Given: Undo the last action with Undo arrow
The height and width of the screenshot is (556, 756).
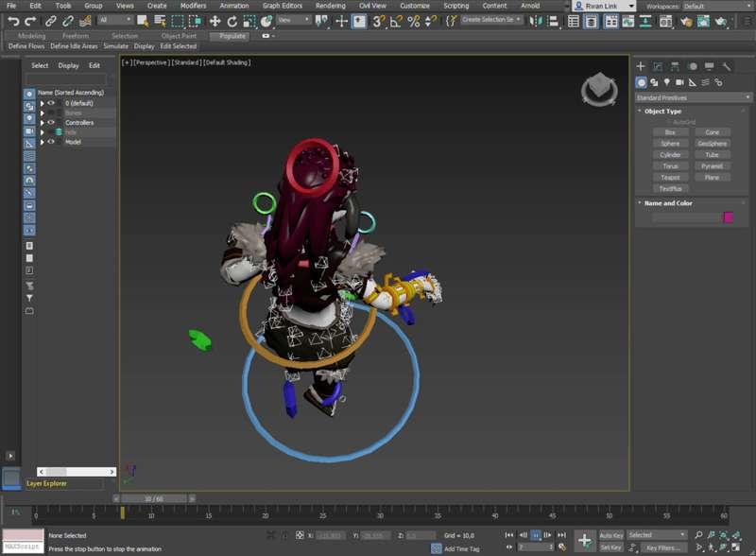Looking at the screenshot, I should 13,21.
